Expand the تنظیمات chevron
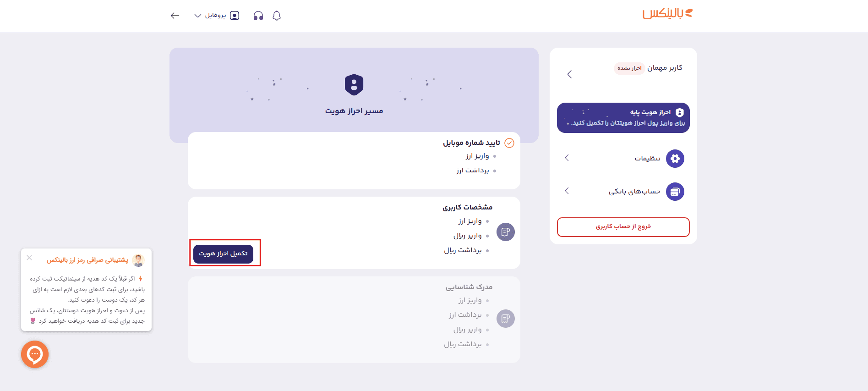Image resolution: width=868 pixels, height=391 pixels. click(567, 158)
